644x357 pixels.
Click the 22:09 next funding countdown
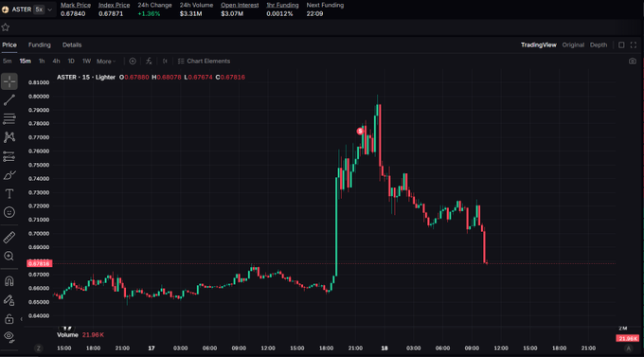(x=314, y=14)
